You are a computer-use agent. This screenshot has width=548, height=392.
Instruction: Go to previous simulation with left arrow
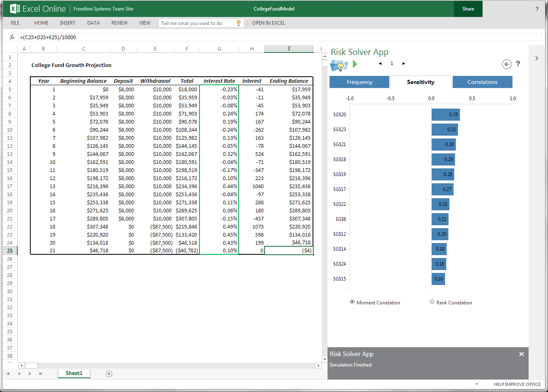[x=380, y=64]
